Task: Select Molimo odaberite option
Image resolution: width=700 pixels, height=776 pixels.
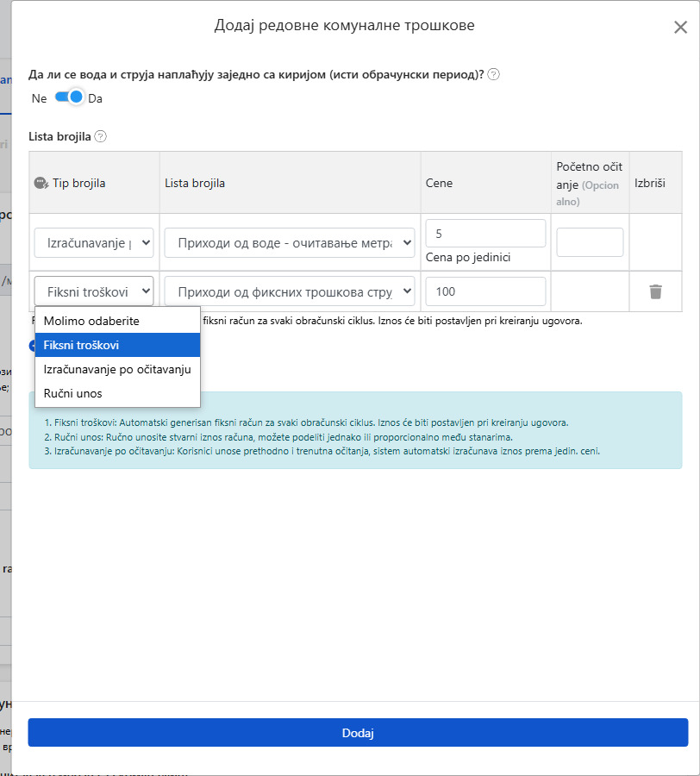Action: 118,321
